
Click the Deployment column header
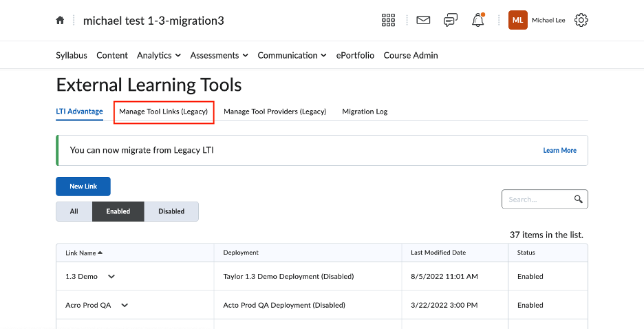[x=241, y=253]
